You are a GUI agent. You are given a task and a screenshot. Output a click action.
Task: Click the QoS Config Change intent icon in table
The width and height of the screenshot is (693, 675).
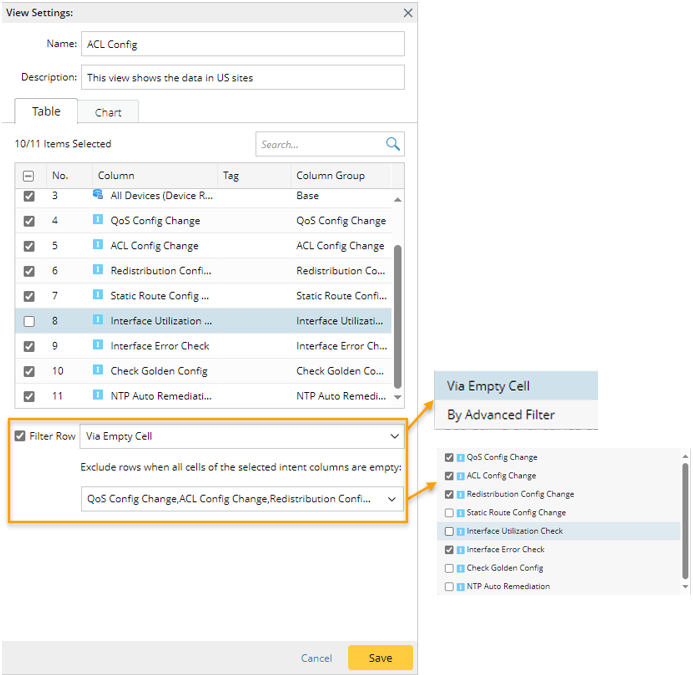pos(98,219)
